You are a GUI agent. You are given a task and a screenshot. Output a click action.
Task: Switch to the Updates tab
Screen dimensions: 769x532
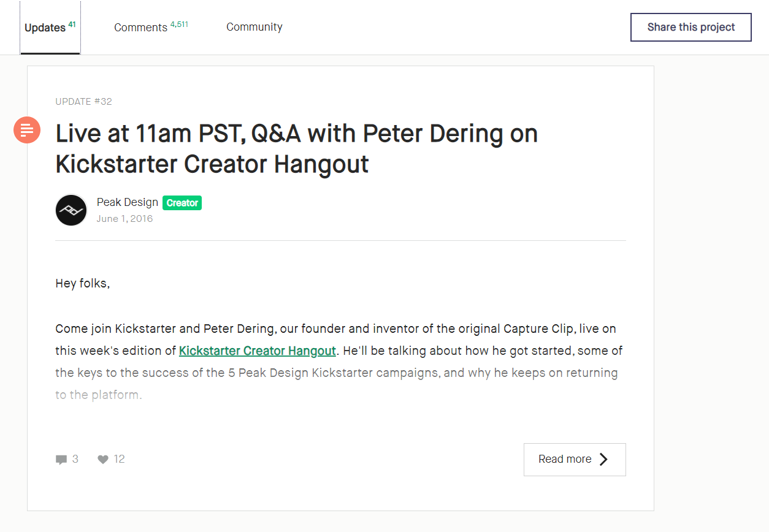(50, 28)
